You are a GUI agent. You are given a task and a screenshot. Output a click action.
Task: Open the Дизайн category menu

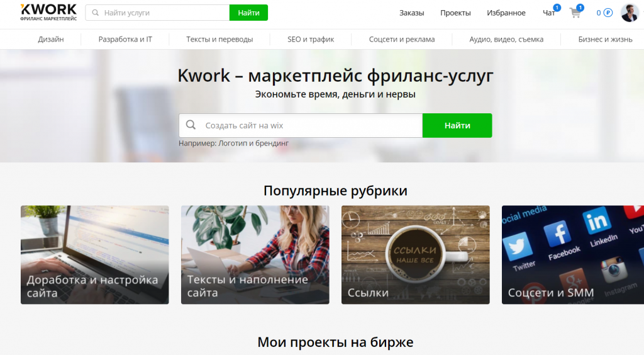point(50,39)
